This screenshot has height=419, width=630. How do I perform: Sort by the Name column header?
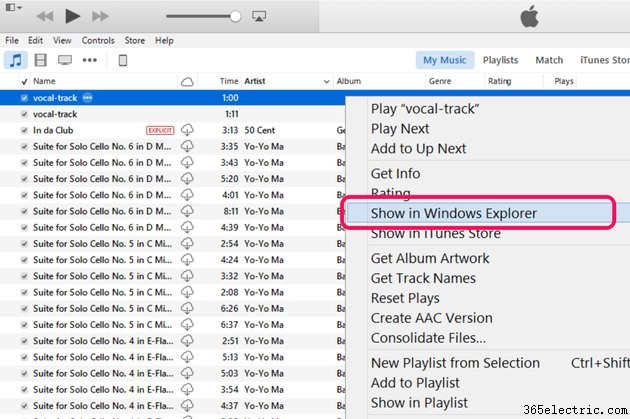[44, 81]
